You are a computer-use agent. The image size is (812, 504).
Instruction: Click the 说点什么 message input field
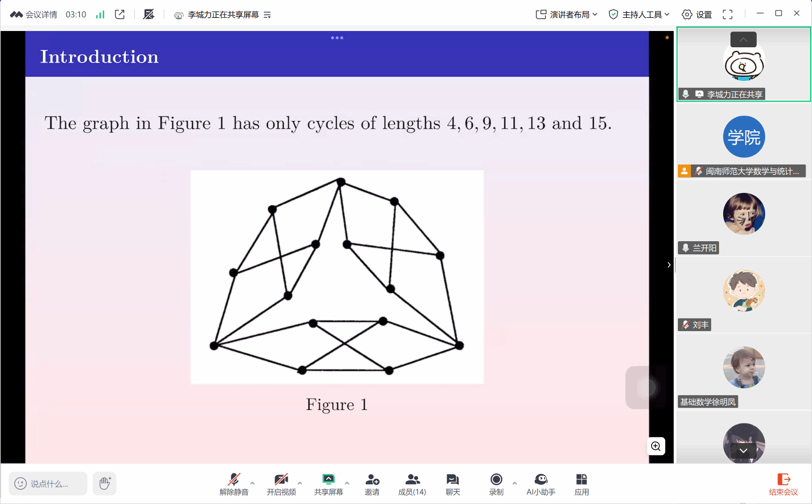tap(48, 484)
